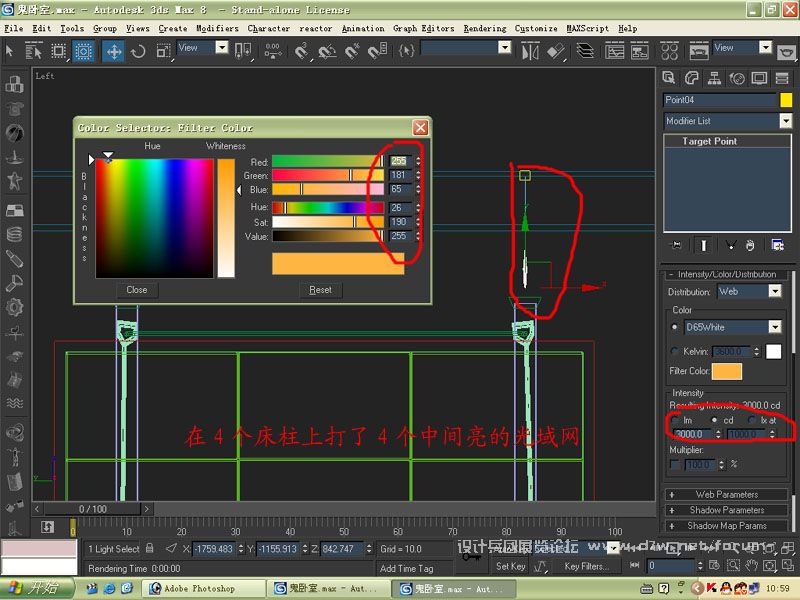The height and width of the screenshot is (600, 800).
Task: Open the Modifiers menu
Action: click(217, 29)
